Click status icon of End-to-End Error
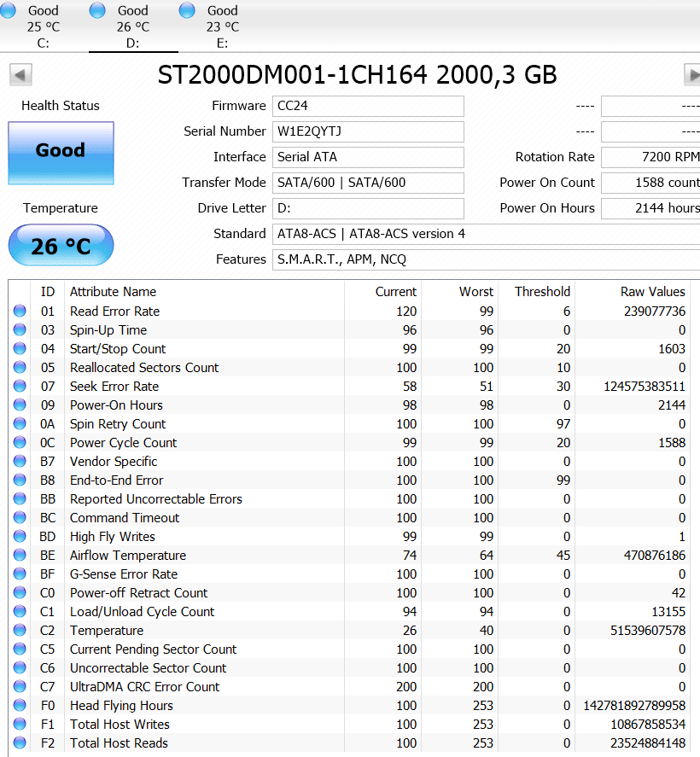The height and width of the screenshot is (757, 700). tap(20, 480)
